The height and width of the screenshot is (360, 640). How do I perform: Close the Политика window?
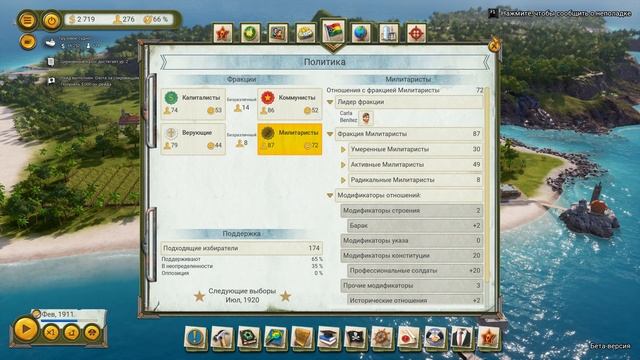pyautogui.click(x=494, y=45)
